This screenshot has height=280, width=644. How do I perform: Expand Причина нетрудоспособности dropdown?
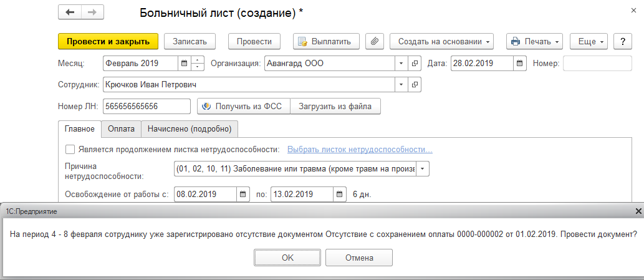coord(423,169)
